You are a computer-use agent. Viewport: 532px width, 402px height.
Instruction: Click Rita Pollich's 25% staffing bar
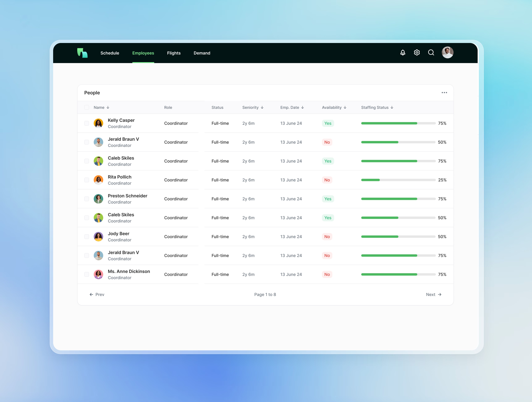coord(398,180)
